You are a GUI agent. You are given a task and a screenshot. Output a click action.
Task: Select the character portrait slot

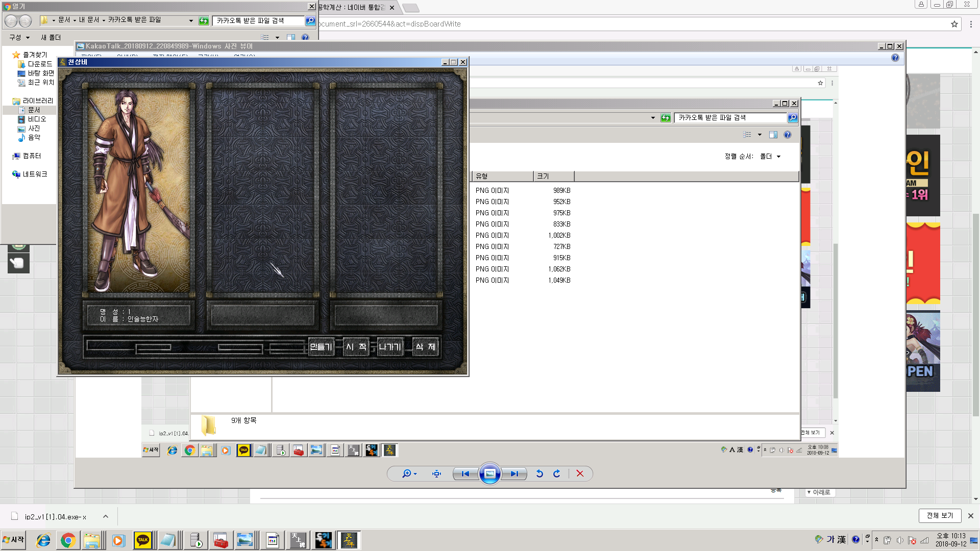139,190
